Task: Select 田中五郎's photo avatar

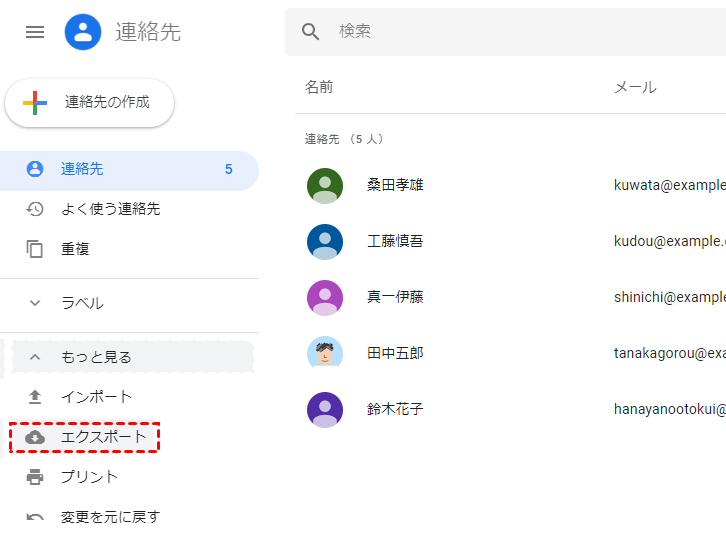Action: (x=325, y=353)
